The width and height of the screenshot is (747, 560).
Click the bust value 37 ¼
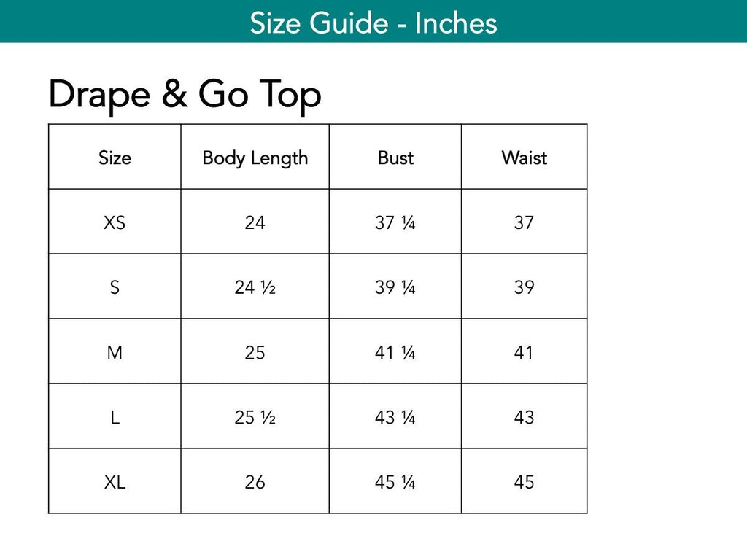395,222
